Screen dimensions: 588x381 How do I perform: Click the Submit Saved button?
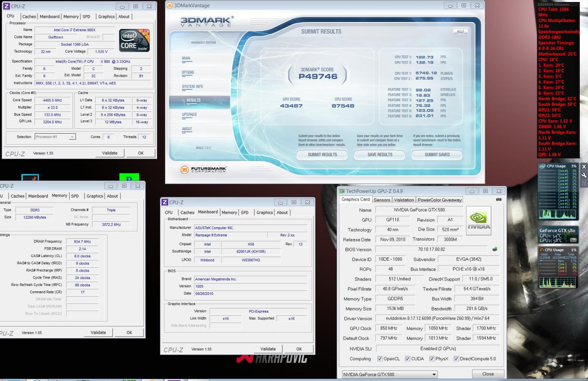point(437,155)
